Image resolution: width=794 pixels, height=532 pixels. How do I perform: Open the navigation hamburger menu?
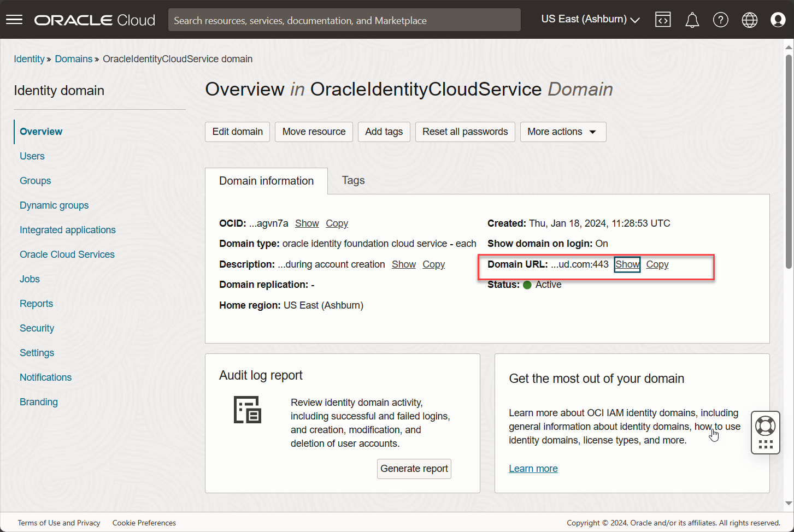click(x=14, y=20)
